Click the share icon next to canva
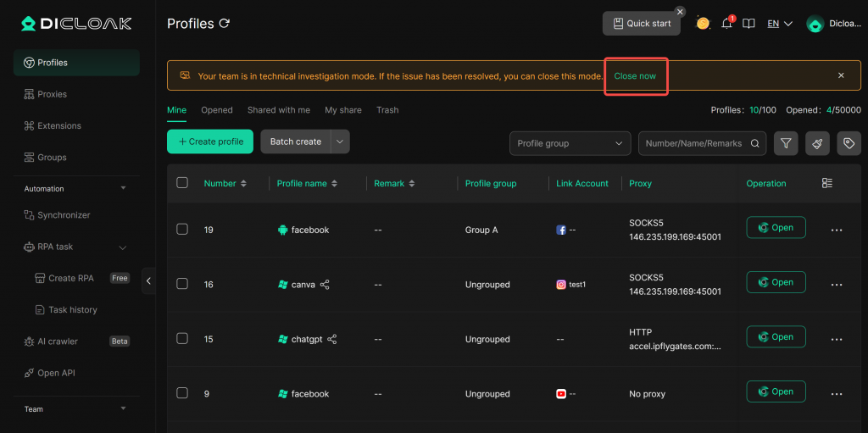Screen dimensions: 868x433 click(x=325, y=285)
